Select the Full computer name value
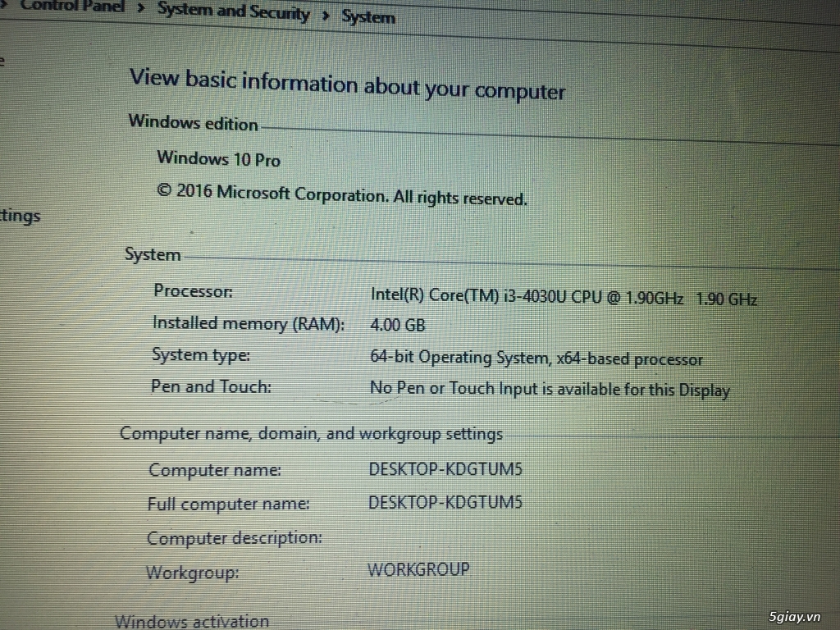The image size is (840, 630). click(x=445, y=503)
